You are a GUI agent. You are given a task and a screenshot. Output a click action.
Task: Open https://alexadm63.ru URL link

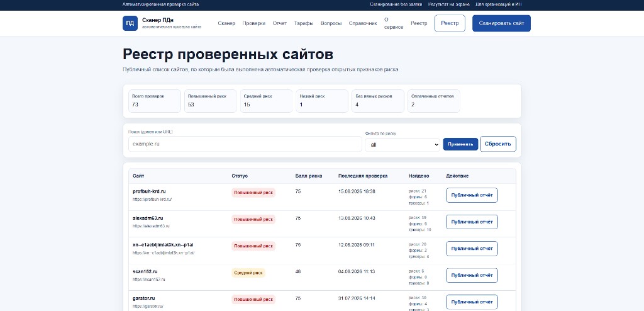[151, 226]
